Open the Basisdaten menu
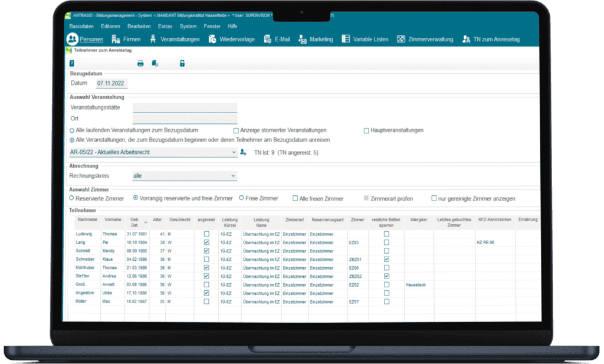 [81, 26]
